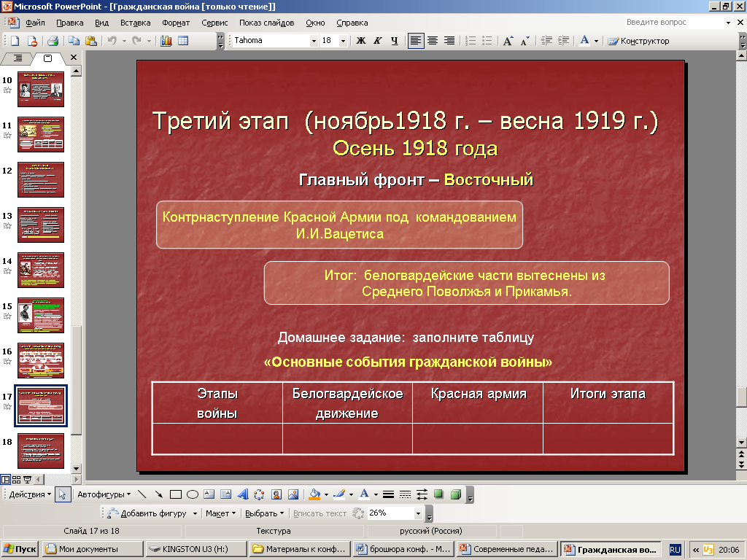Viewport: 747px width, 560px height.
Task: Open the Вставка menu
Action: click(135, 23)
